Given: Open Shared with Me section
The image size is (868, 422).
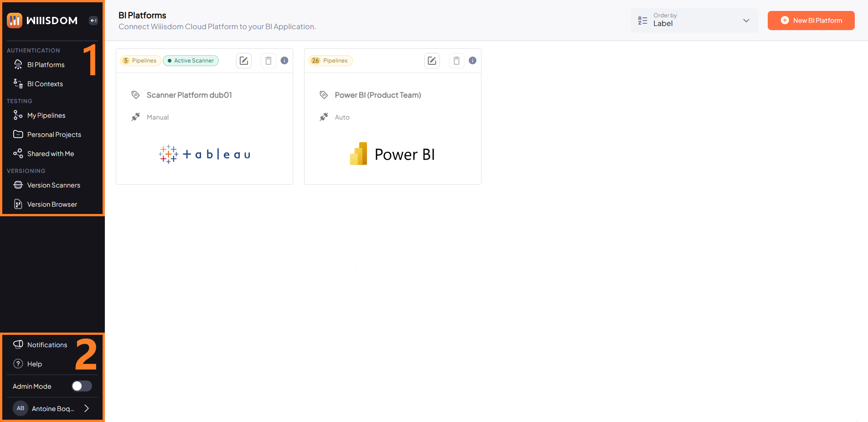Looking at the screenshot, I should pyautogui.click(x=50, y=153).
